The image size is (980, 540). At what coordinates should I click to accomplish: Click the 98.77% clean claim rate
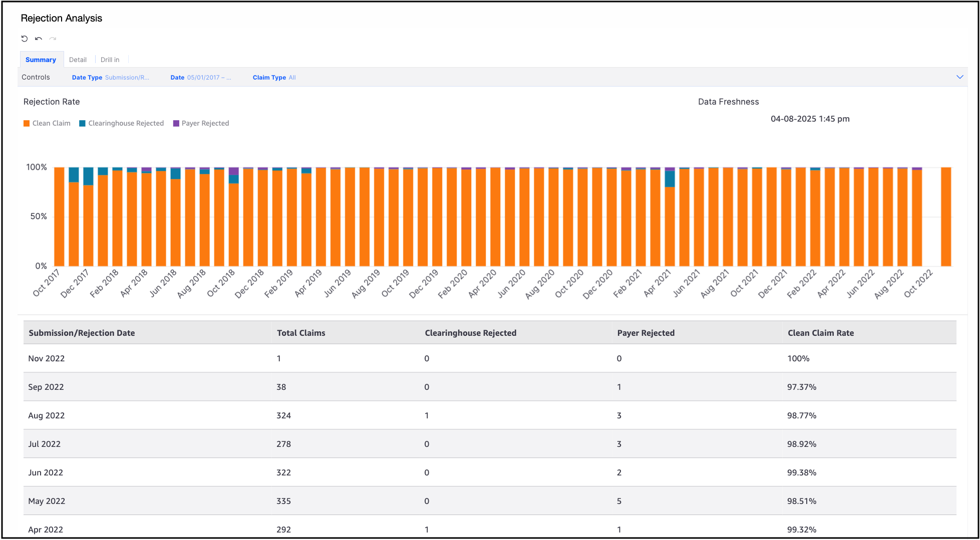click(x=802, y=415)
